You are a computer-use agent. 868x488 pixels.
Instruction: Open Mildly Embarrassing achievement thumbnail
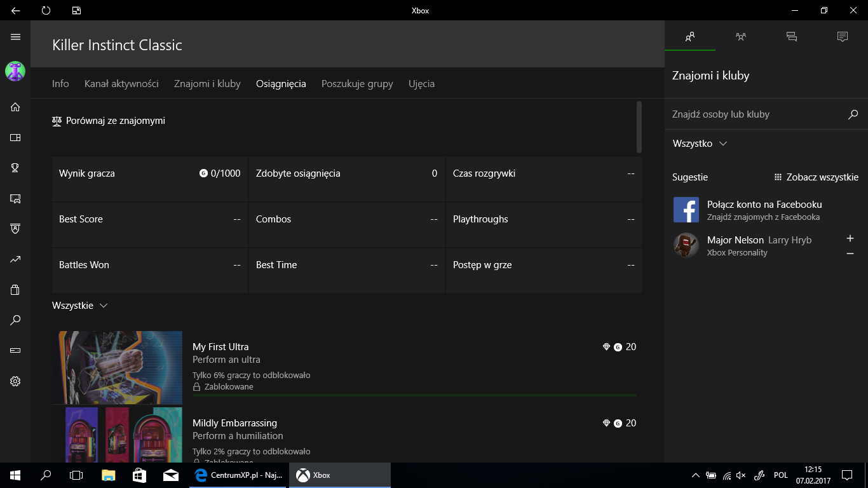click(117, 435)
